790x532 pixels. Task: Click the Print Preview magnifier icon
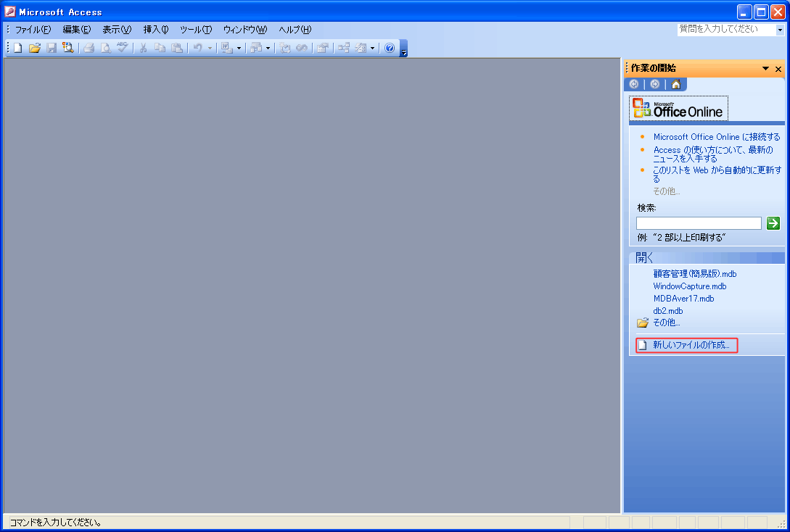coord(106,48)
